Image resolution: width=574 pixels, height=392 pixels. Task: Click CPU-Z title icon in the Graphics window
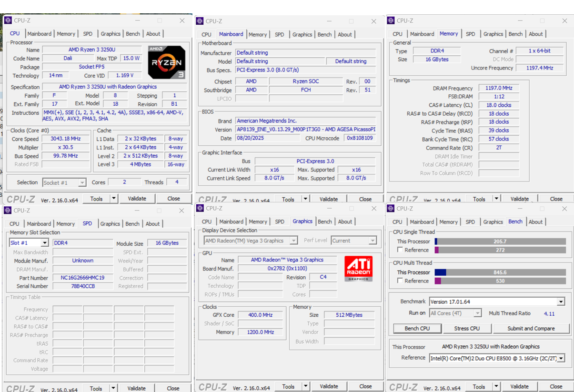point(200,208)
